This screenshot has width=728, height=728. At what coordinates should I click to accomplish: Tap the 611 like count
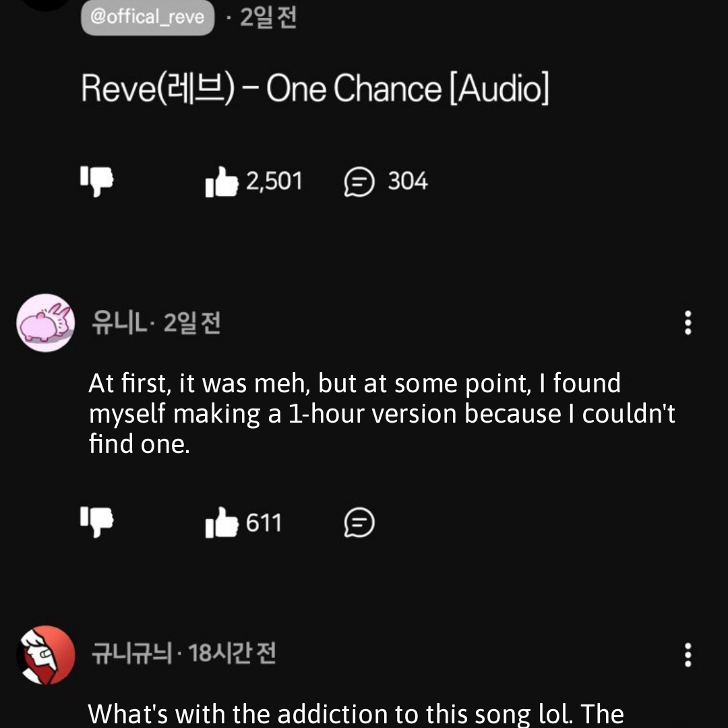click(264, 523)
